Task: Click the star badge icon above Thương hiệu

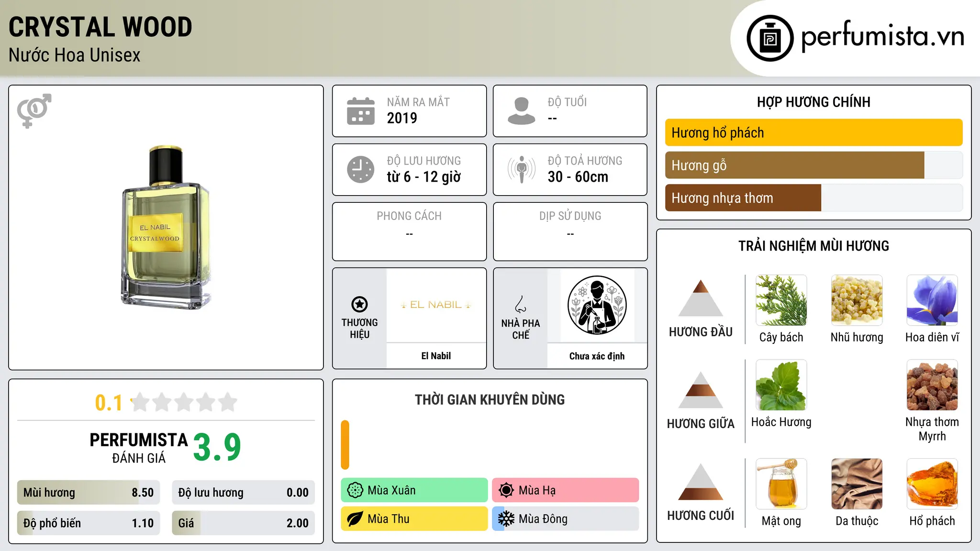Action: [359, 304]
